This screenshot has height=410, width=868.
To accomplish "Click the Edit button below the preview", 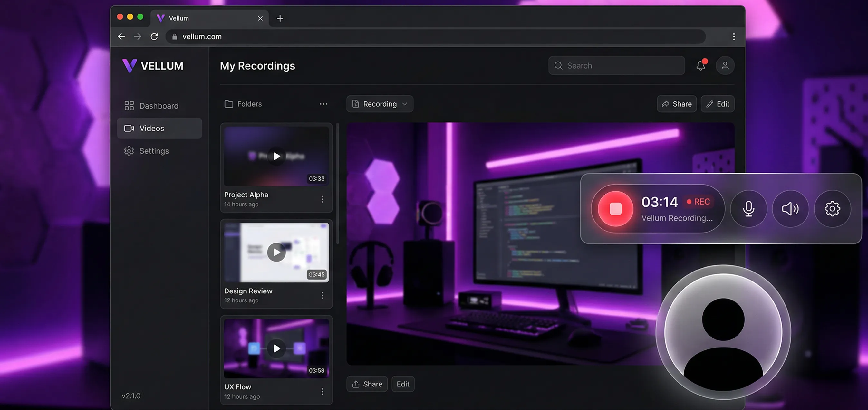I will (x=403, y=384).
